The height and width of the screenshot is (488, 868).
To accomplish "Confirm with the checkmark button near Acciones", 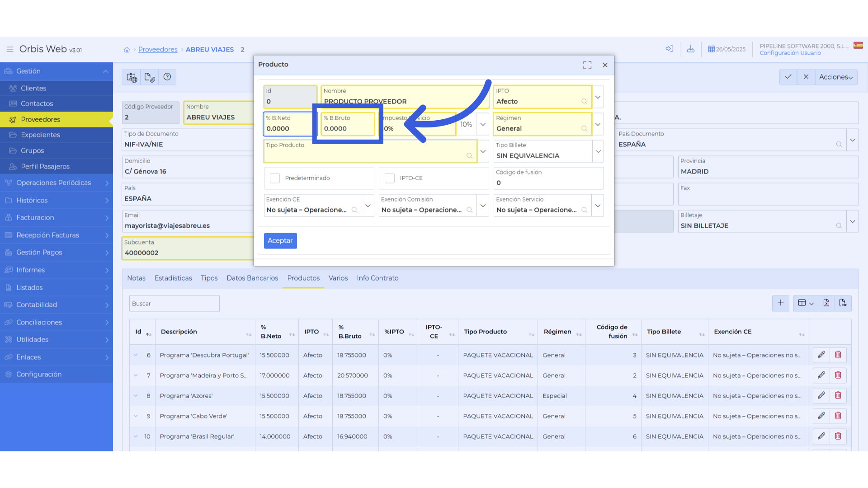I will (788, 77).
